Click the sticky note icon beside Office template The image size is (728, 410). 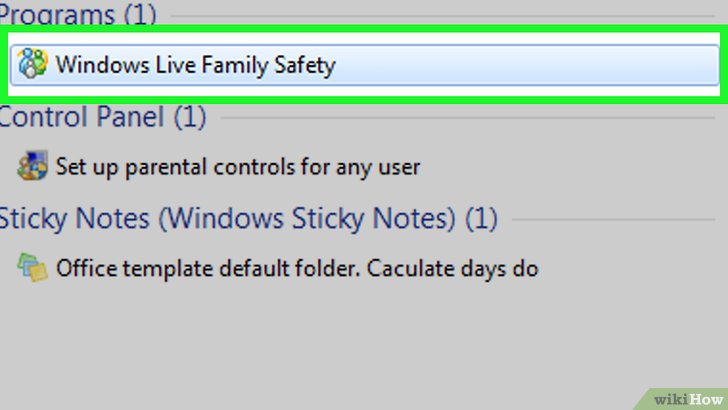click(x=33, y=267)
